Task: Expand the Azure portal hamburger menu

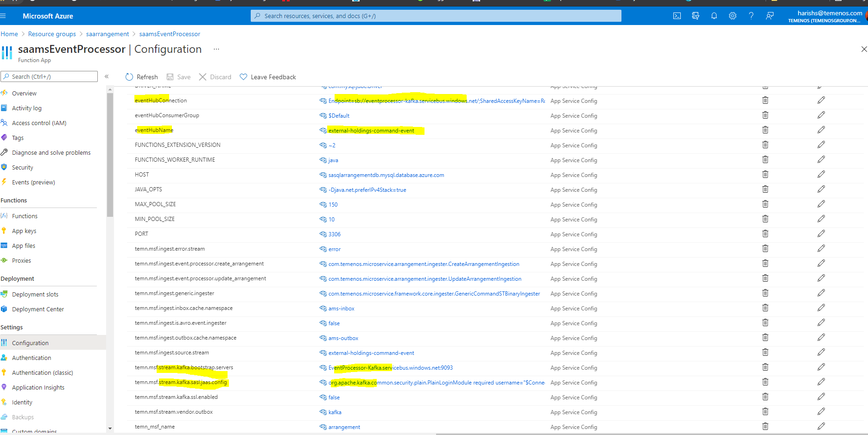Action: [x=3, y=16]
